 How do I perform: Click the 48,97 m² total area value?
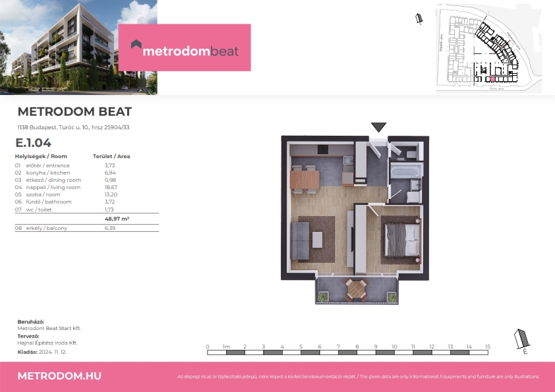(116, 218)
